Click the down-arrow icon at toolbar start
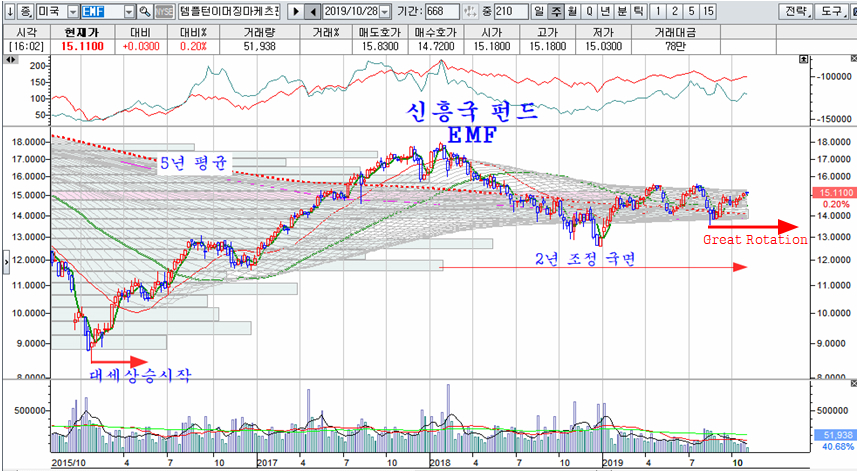The image size is (859, 472). pyautogui.click(x=8, y=11)
